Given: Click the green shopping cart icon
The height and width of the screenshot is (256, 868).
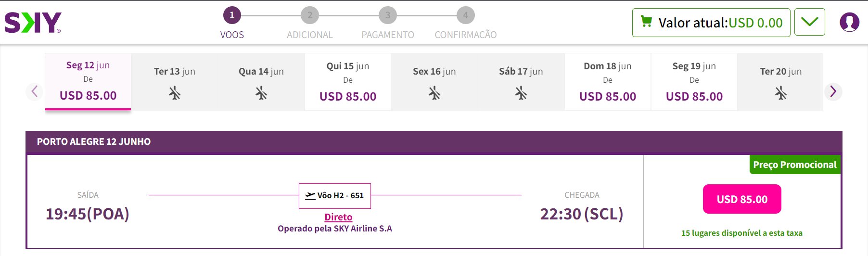Looking at the screenshot, I should point(646,22).
